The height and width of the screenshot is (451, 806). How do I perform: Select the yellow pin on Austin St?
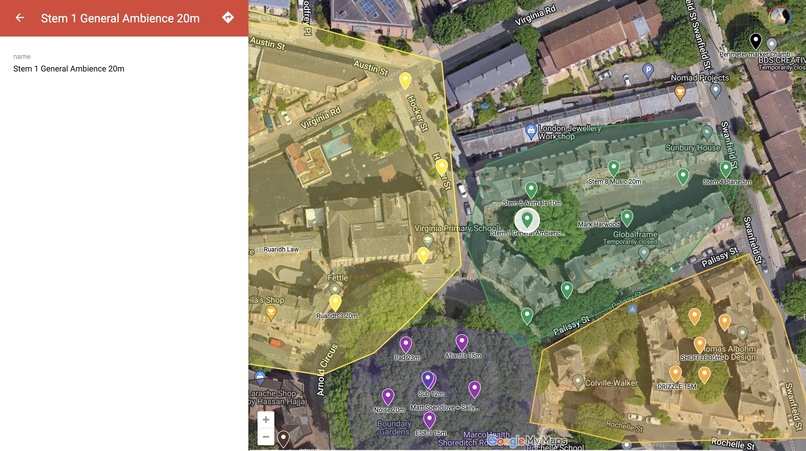point(405,81)
